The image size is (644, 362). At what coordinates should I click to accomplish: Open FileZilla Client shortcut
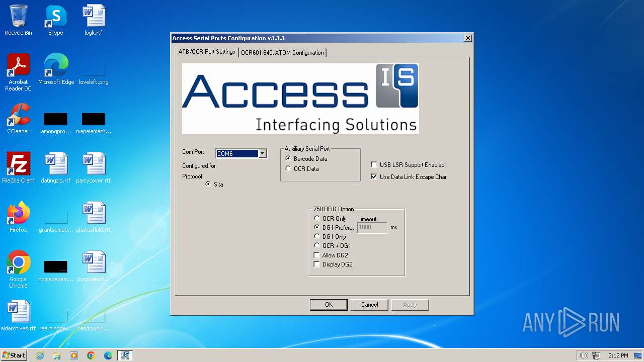tap(18, 168)
